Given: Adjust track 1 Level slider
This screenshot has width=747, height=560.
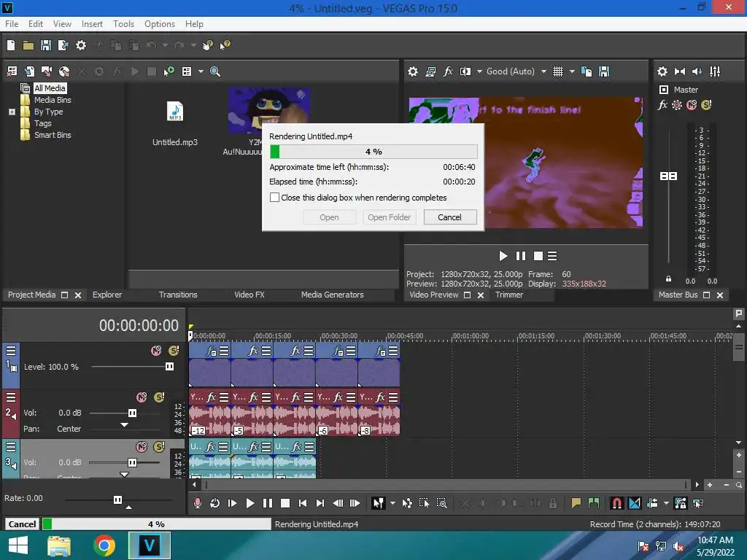Looking at the screenshot, I should pos(169,367).
